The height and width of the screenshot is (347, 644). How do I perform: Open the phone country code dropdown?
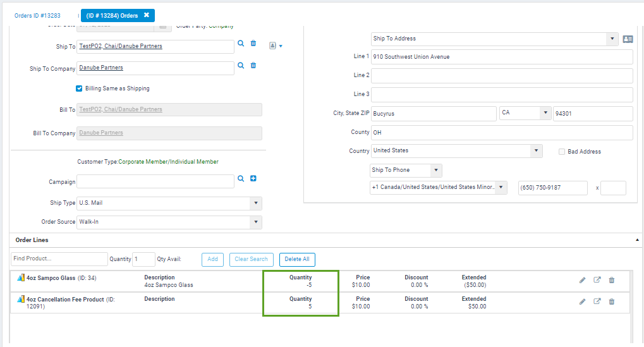pos(501,187)
